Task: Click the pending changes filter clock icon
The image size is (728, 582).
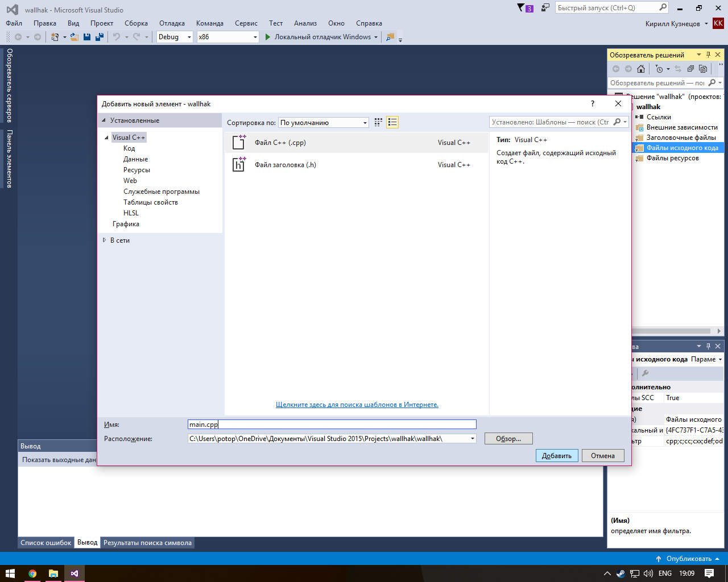Action: click(659, 69)
